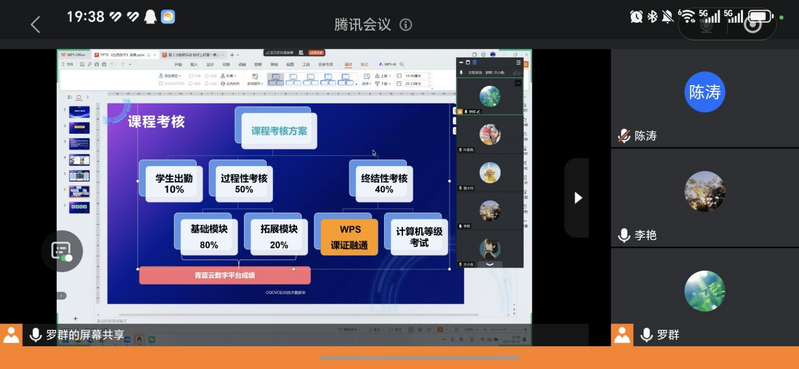Open the WPS AI button in ribbon

(x=387, y=64)
